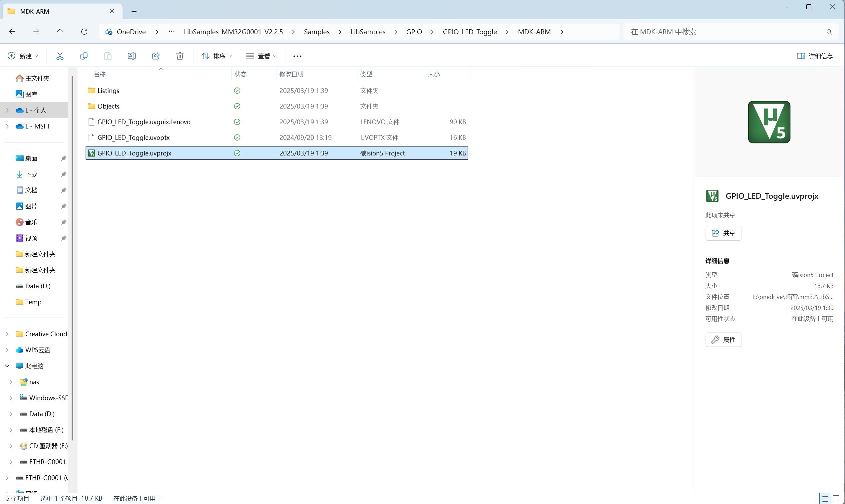845x504 pixels.
Task: Click the Delete trash icon
Action: click(x=180, y=56)
